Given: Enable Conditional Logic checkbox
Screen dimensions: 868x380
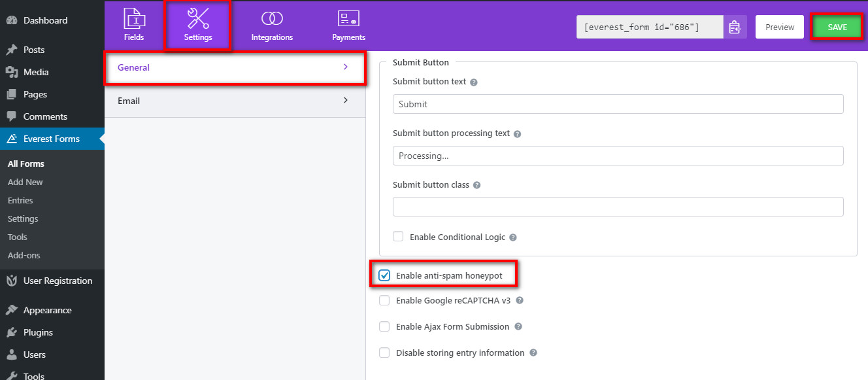Looking at the screenshot, I should tap(398, 237).
